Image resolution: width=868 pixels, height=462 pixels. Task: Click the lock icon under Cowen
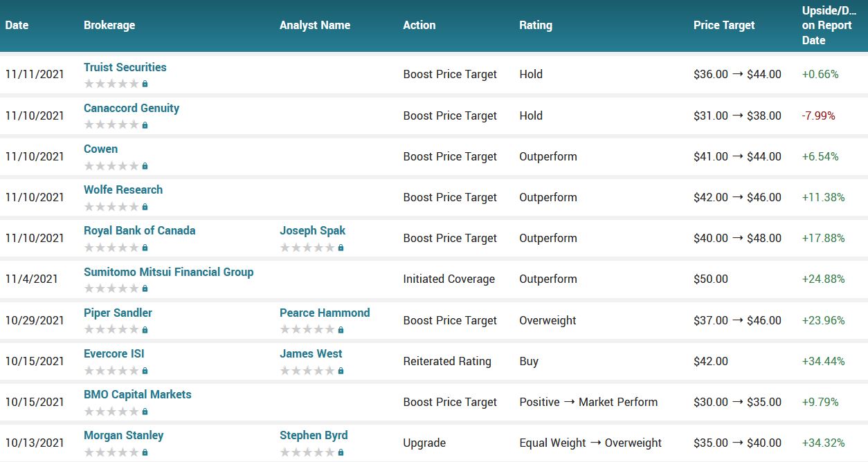point(145,166)
